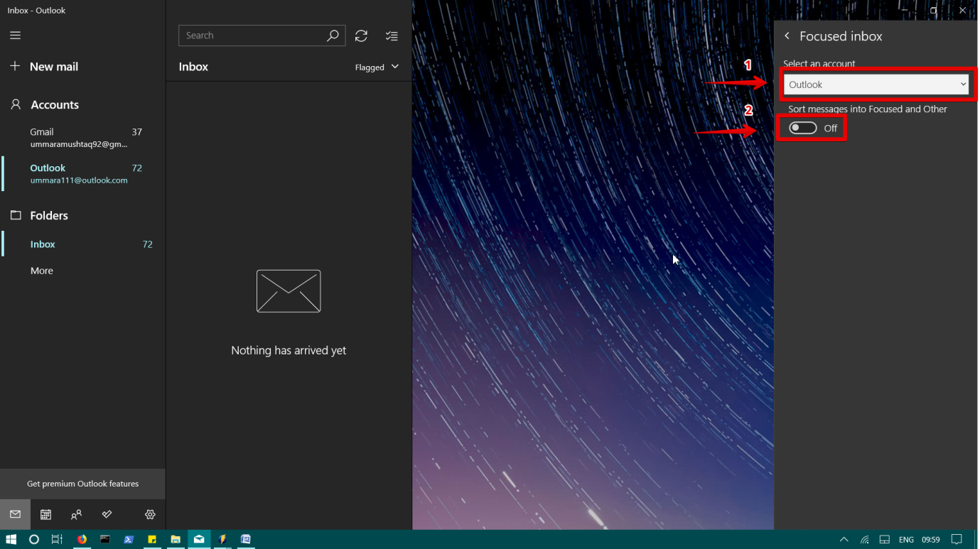Screen dimensions: 980x549
Task: Focus the Search input field
Action: 253,36
